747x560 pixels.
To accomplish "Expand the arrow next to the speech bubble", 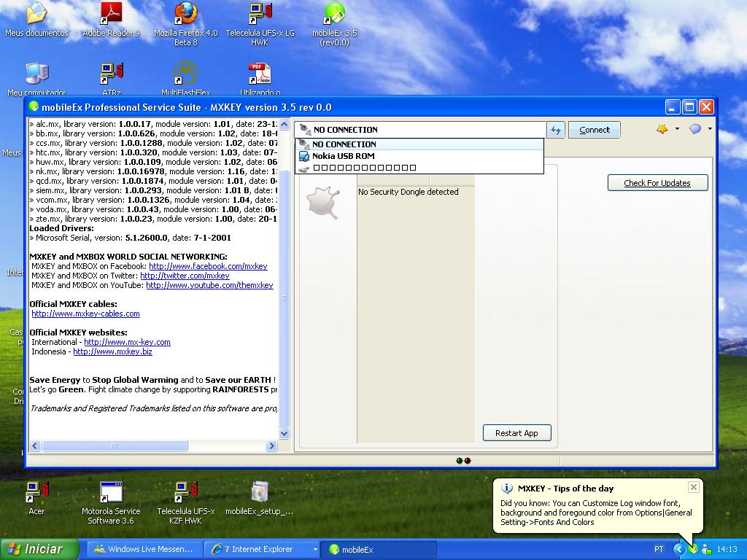I will [x=710, y=129].
